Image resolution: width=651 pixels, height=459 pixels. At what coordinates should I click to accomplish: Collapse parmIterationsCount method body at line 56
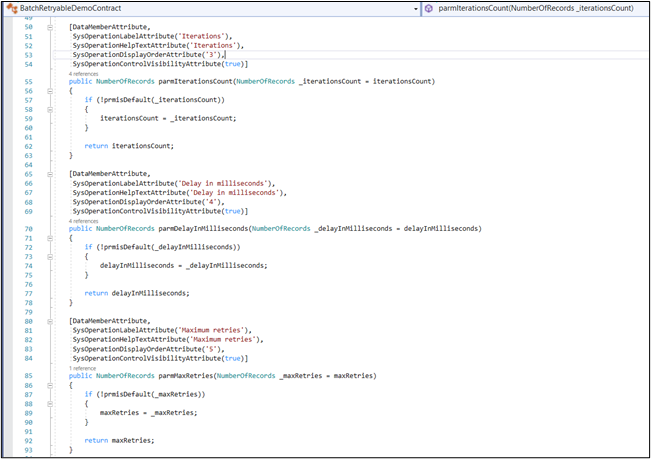[x=50, y=91]
